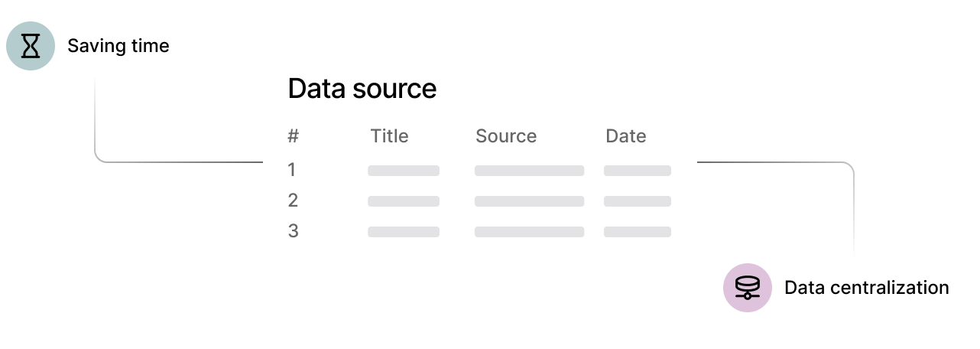Select row number 1
This screenshot has width=980, height=349.
pos(291,170)
